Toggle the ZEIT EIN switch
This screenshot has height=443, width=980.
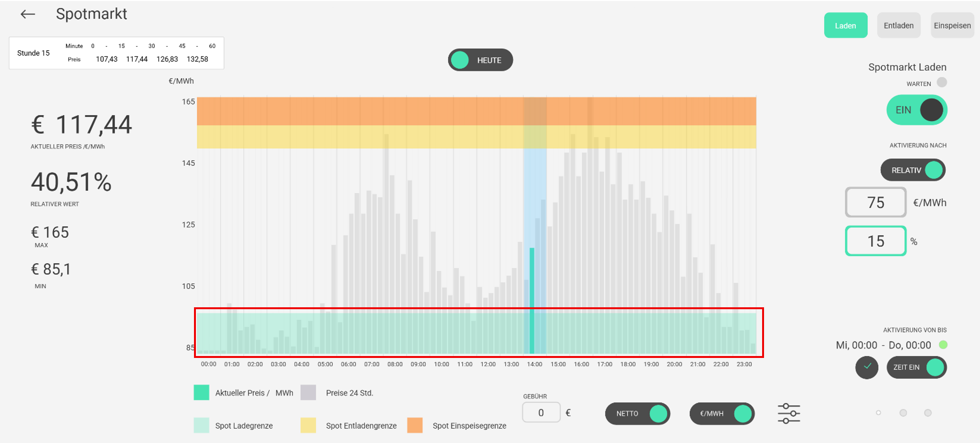[916, 367]
